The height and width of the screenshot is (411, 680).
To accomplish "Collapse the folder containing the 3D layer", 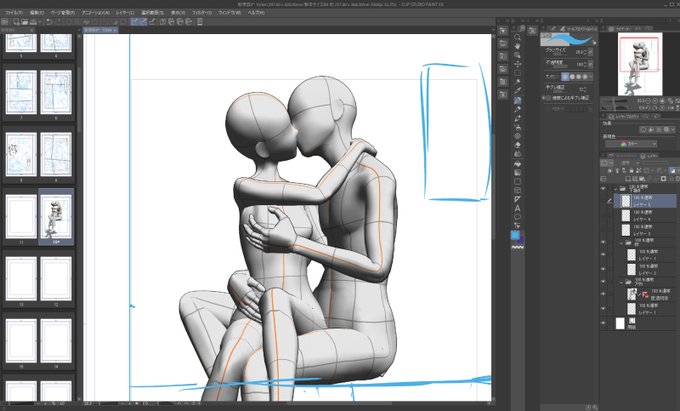I will (621, 282).
